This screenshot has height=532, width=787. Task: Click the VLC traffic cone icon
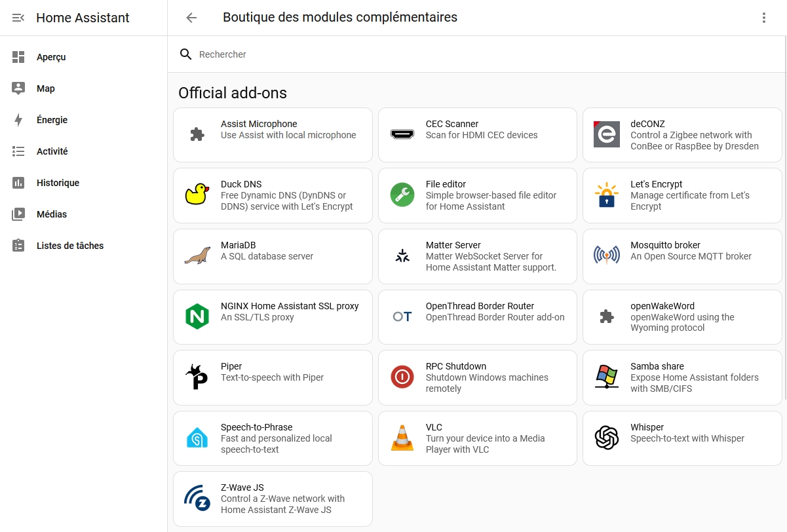tap(402, 438)
